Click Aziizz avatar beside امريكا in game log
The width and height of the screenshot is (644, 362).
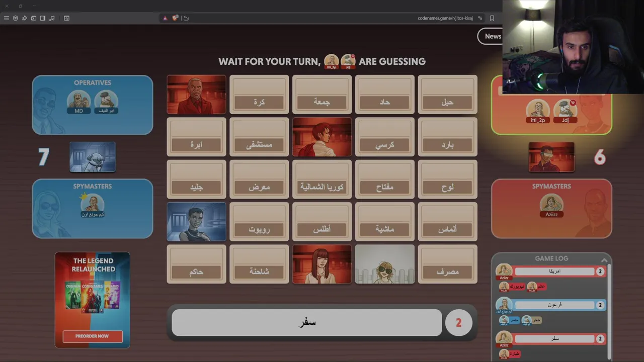(504, 271)
